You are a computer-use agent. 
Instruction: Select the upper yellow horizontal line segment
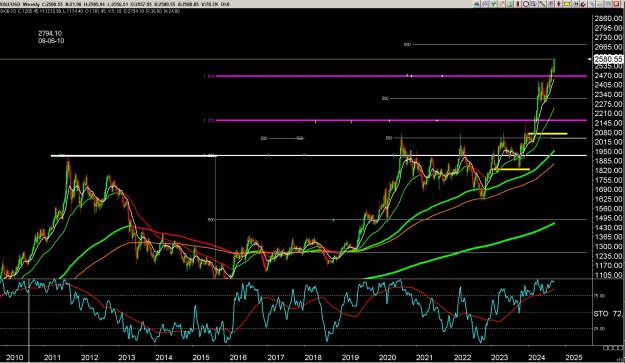[547, 133]
